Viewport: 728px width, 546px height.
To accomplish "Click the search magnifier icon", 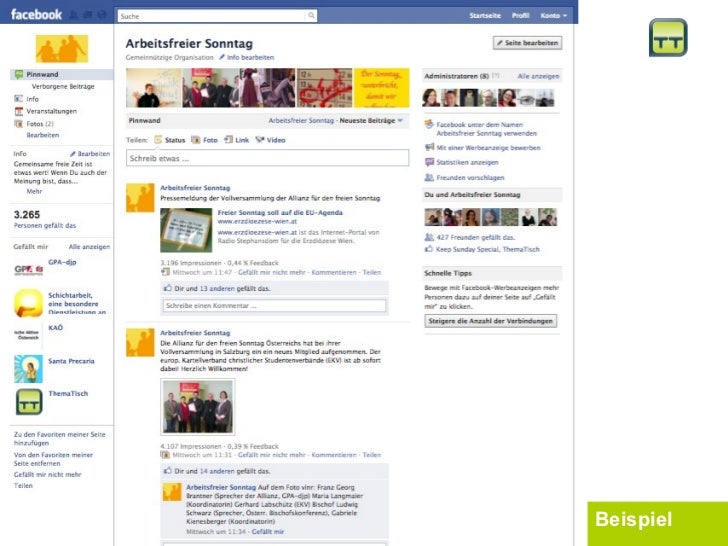I will coord(311,16).
